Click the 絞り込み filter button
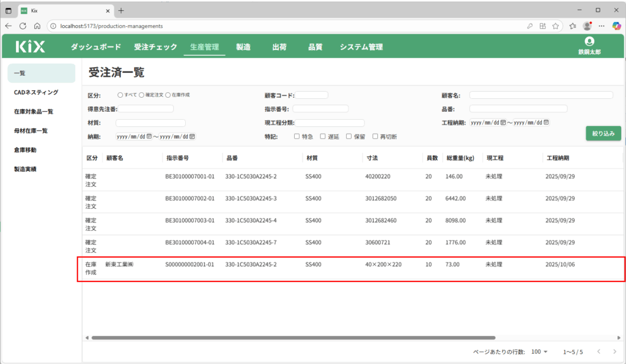The width and height of the screenshot is (626, 364). click(x=603, y=133)
